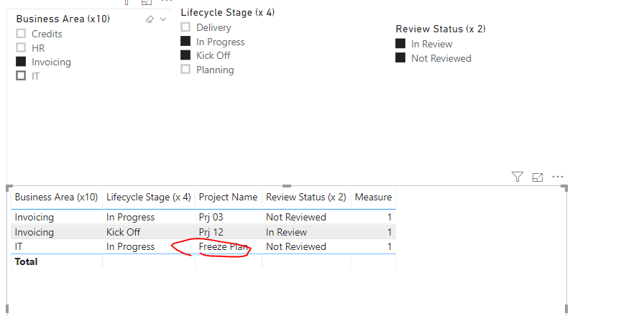Click the Invoicing cell in the Prj 03 row

point(34,217)
